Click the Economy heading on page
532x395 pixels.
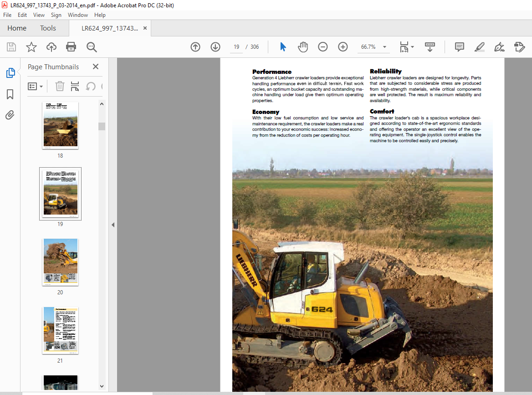tap(266, 112)
